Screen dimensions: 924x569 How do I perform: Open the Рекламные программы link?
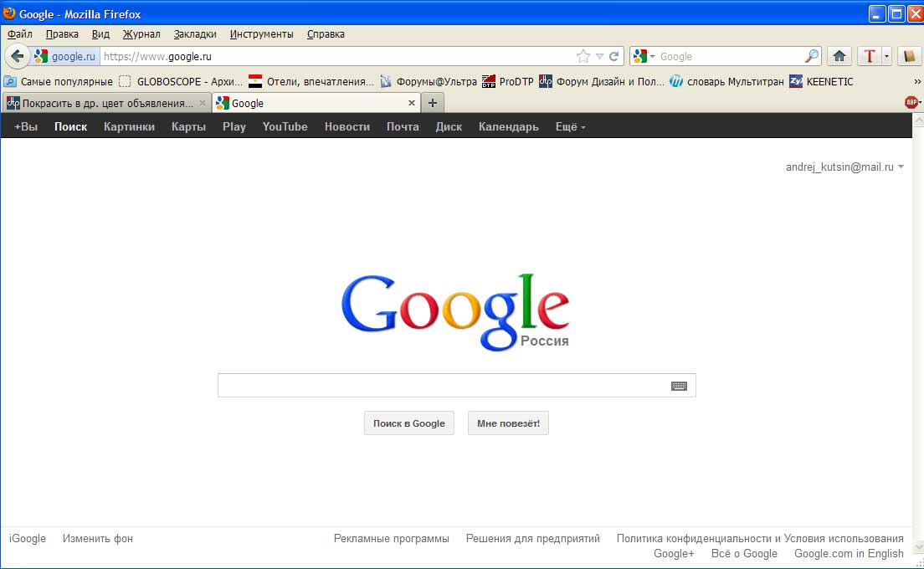[392, 538]
